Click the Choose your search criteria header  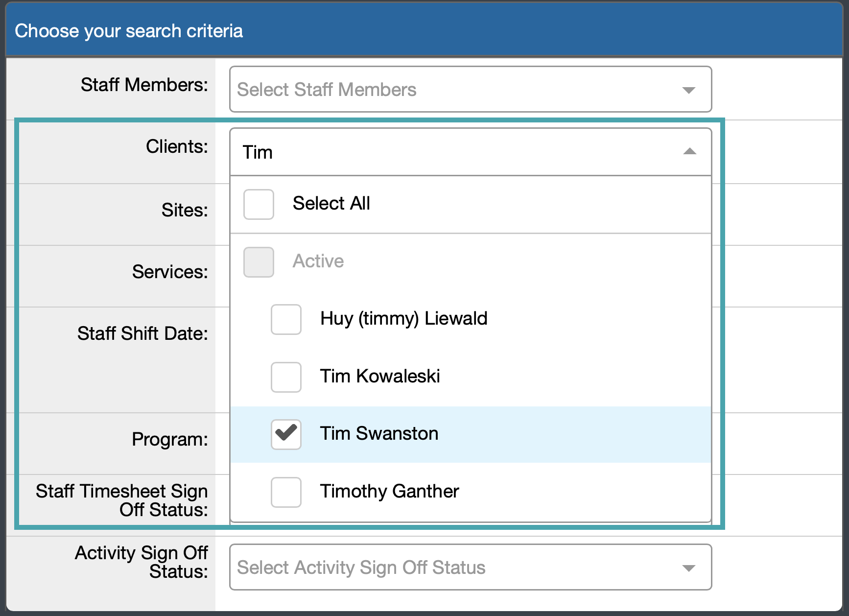(x=129, y=31)
